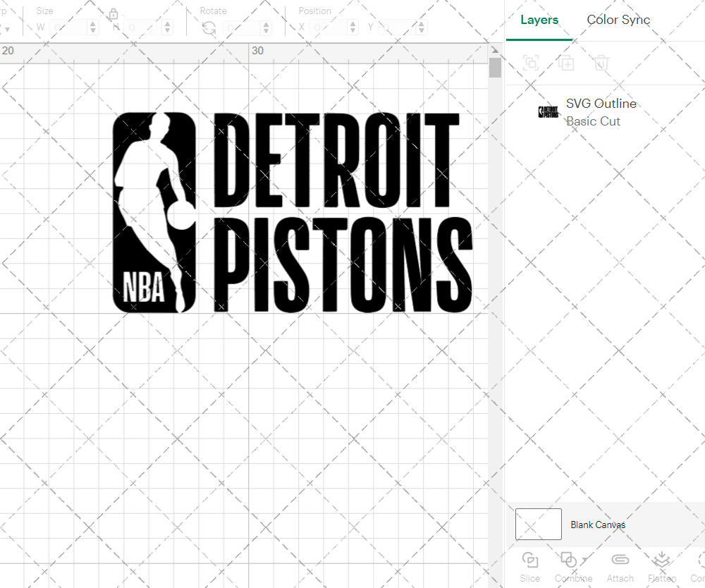Click the delete layer trash icon
This screenshot has width=705, height=588.
(600, 63)
